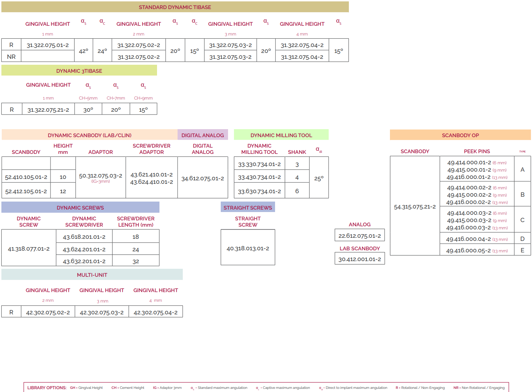The width and height of the screenshot is (532, 392).
Task: Click lab scanbody 30.412.001.01-2
Action: point(360,259)
